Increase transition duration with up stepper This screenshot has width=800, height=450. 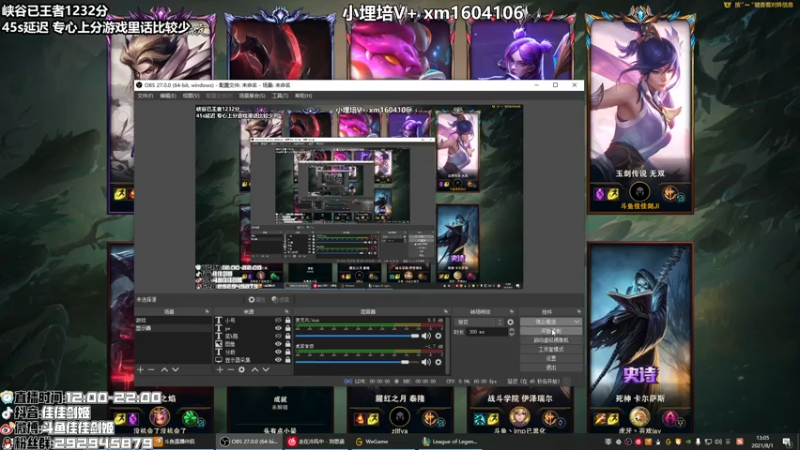tap(511, 330)
